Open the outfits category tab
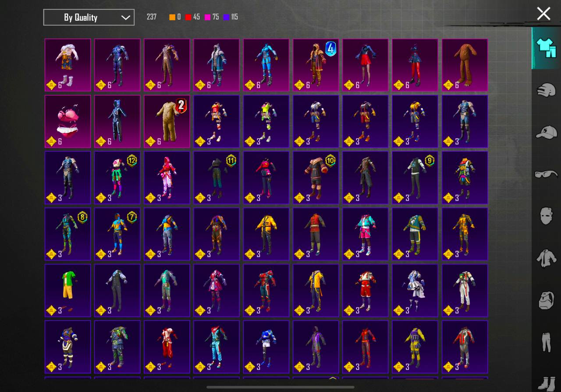The width and height of the screenshot is (561, 392). pyautogui.click(x=546, y=48)
